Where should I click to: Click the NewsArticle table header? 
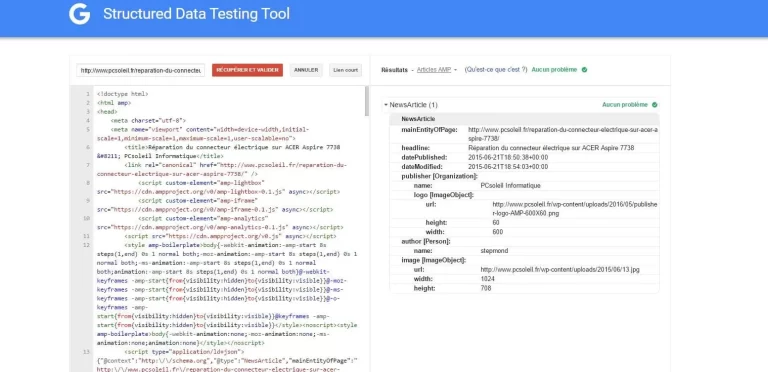(x=524, y=119)
